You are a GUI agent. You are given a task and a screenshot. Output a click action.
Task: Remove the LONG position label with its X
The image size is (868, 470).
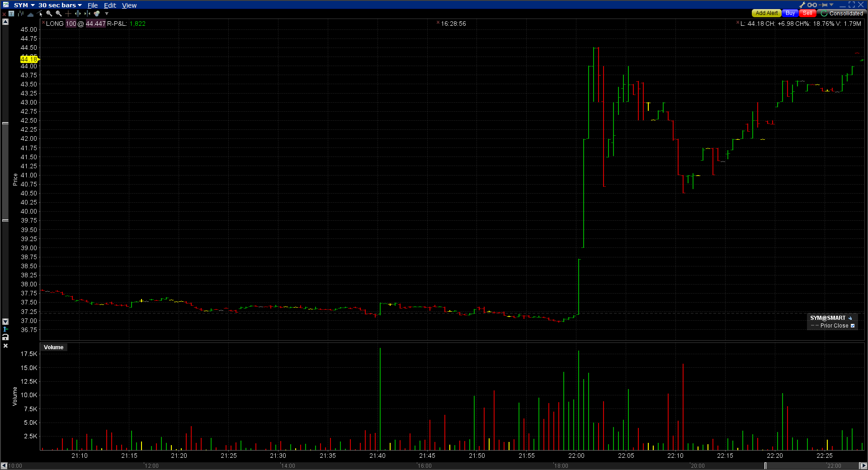point(43,22)
